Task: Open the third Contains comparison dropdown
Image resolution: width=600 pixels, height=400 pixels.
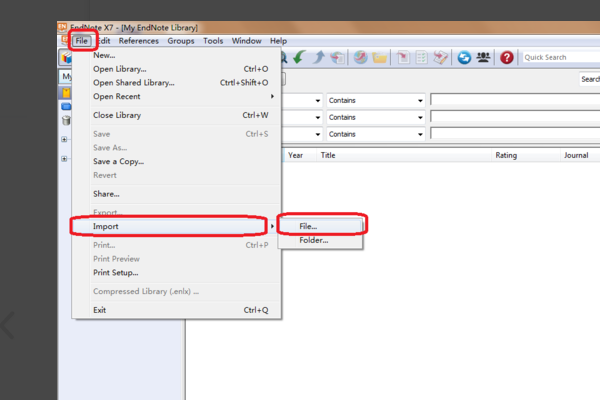Action: coord(375,134)
